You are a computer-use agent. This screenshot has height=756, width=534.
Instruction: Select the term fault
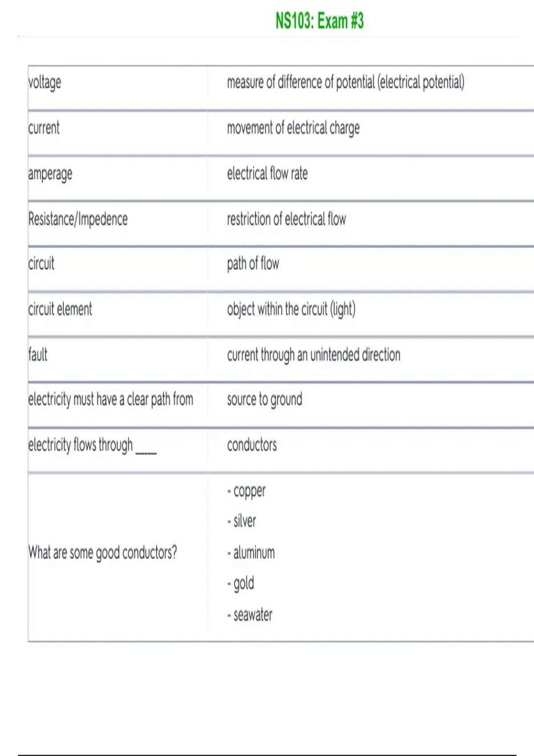(38, 355)
